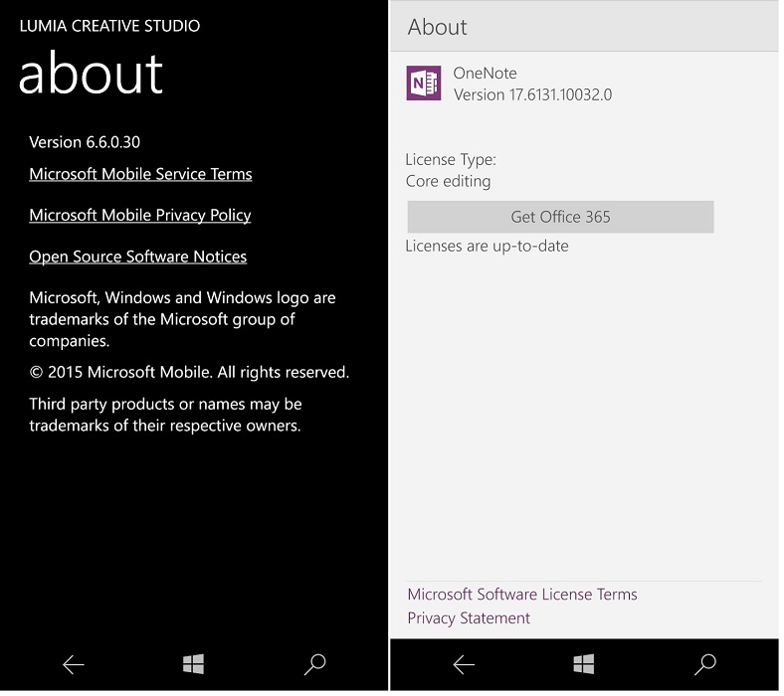This screenshot has width=784, height=696.
Task: Click the Get Office 365 button
Action: click(561, 218)
